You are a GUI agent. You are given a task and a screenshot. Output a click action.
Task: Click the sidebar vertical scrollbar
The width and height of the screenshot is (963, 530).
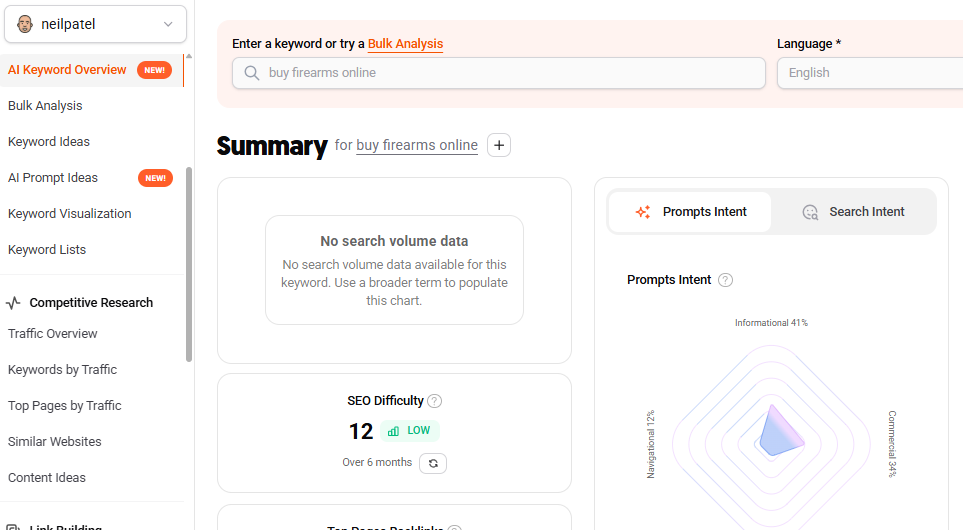[189, 264]
